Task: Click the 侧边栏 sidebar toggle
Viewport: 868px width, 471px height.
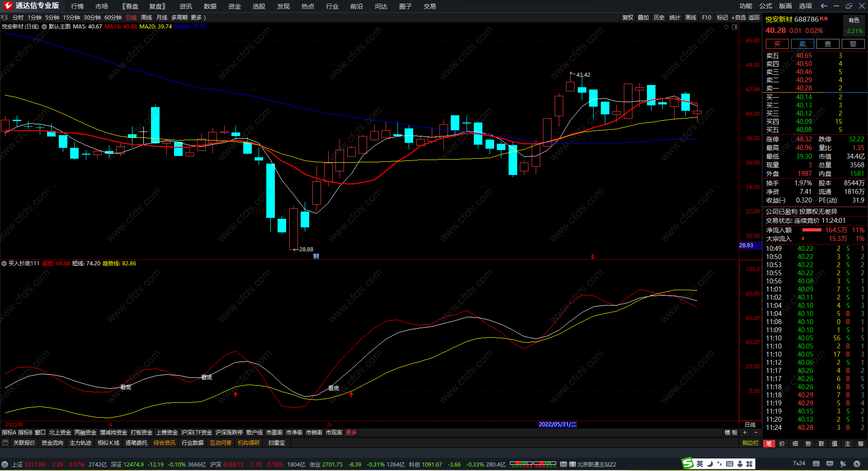Action: point(750,443)
